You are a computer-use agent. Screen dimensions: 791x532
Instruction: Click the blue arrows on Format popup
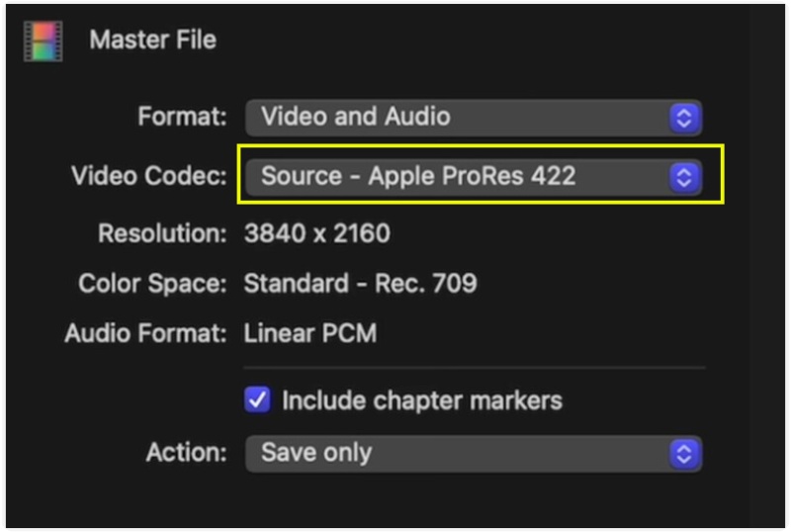click(683, 118)
